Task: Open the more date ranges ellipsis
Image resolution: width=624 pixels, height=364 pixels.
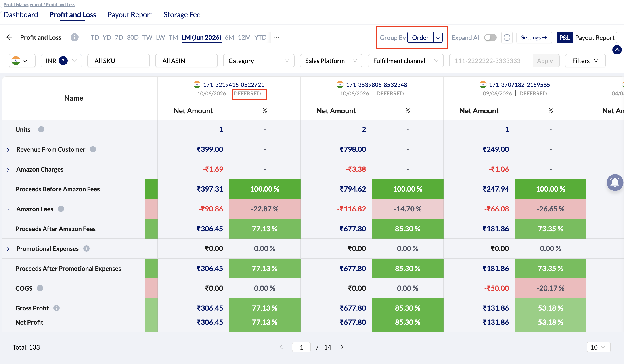Action: point(277,37)
